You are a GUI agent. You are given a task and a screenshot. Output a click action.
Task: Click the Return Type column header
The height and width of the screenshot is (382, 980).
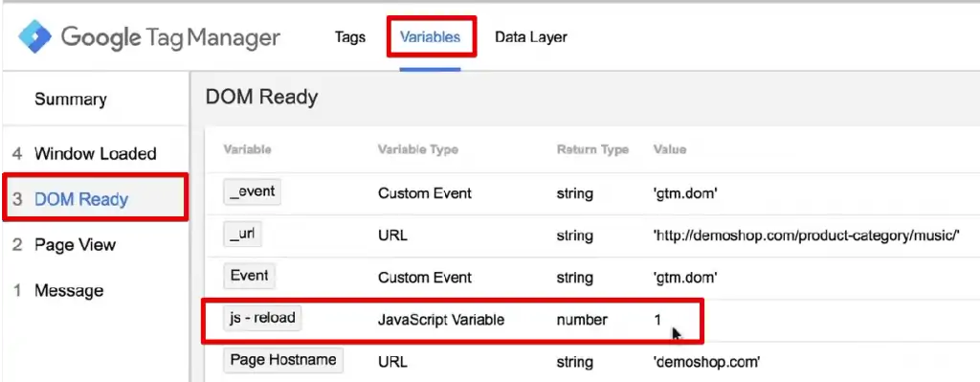click(x=592, y=150)
